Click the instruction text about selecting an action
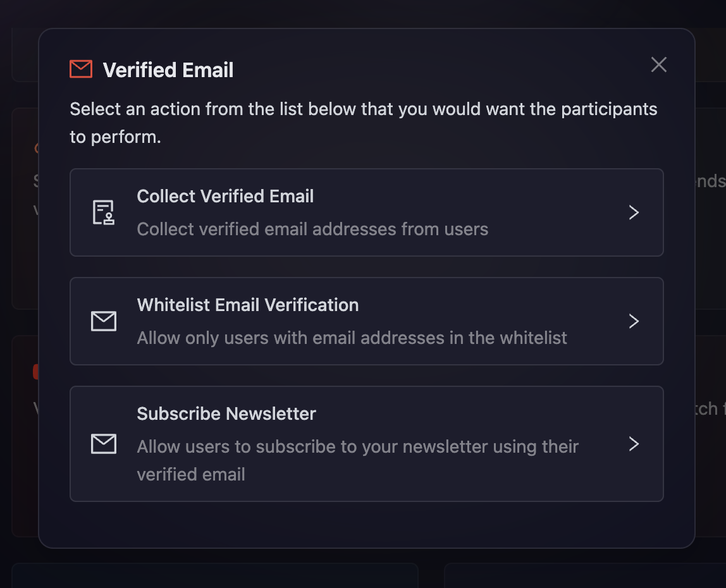Screen dimensions: 726x588 pyautogui.click(x=363, y=122)
